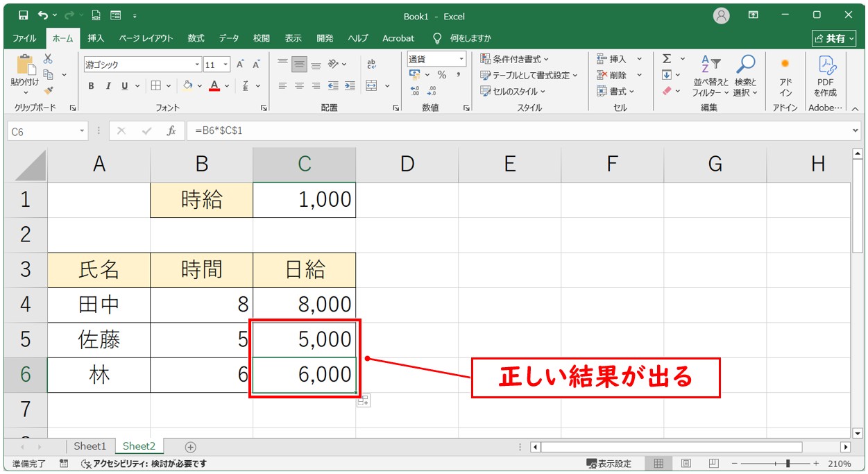Screen dimensions: 868x474
Task: Clear contents with the eraser icon
Action: tap(667, 91)
